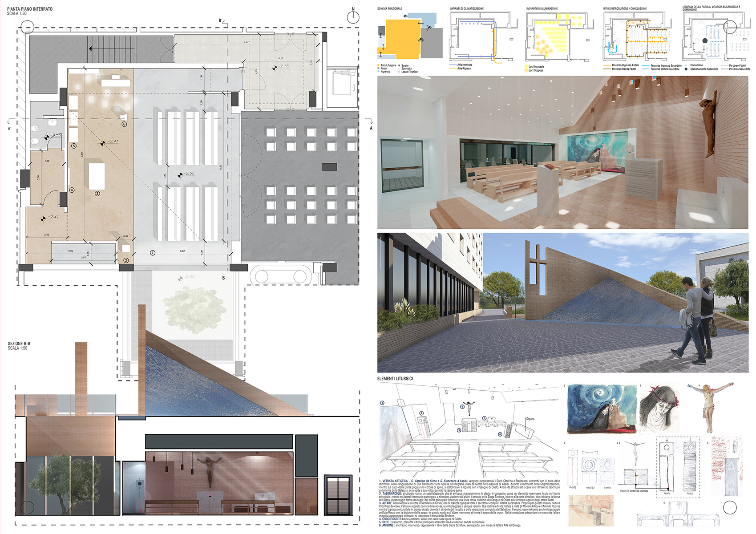Click the 'Inserti in ceramica smaltata' caption
This screenshot has width=756, height=534.
pyautogui.click(x=634, y=491)
